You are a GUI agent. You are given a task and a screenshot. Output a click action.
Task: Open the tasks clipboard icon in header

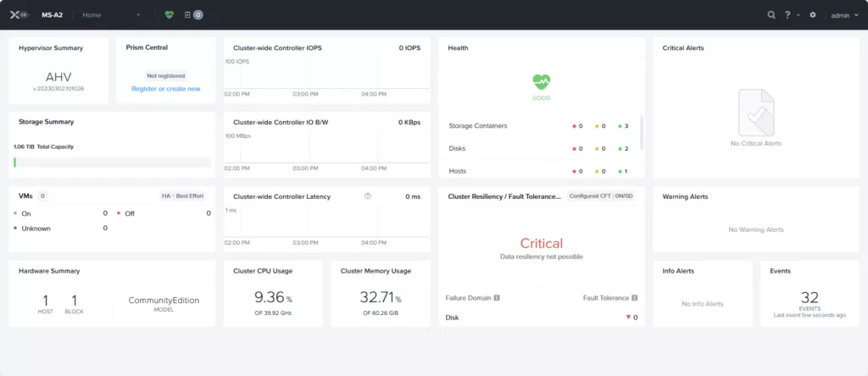(187, 14)
